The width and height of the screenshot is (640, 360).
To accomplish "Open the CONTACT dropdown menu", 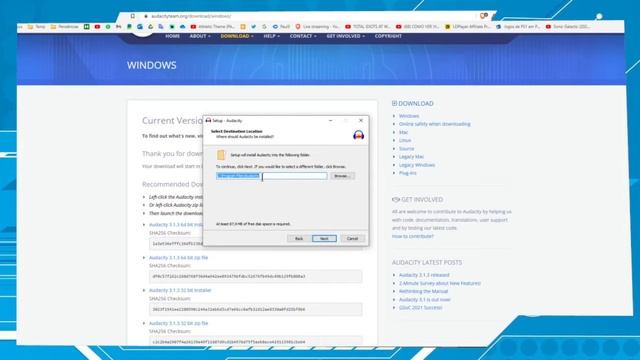I will pyautogui.click(x=303, y=36).
